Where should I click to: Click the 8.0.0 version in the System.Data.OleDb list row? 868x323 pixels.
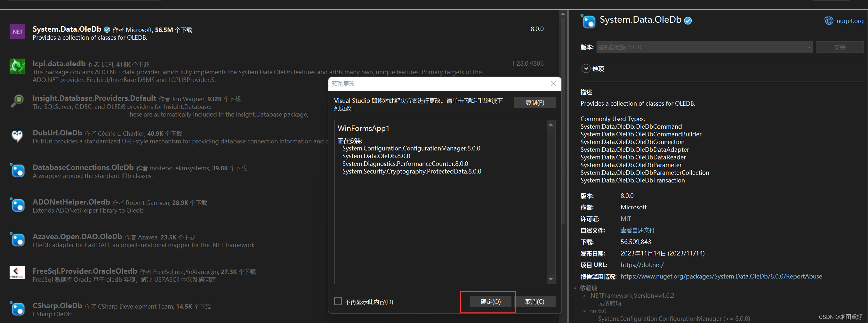point(537,29)
